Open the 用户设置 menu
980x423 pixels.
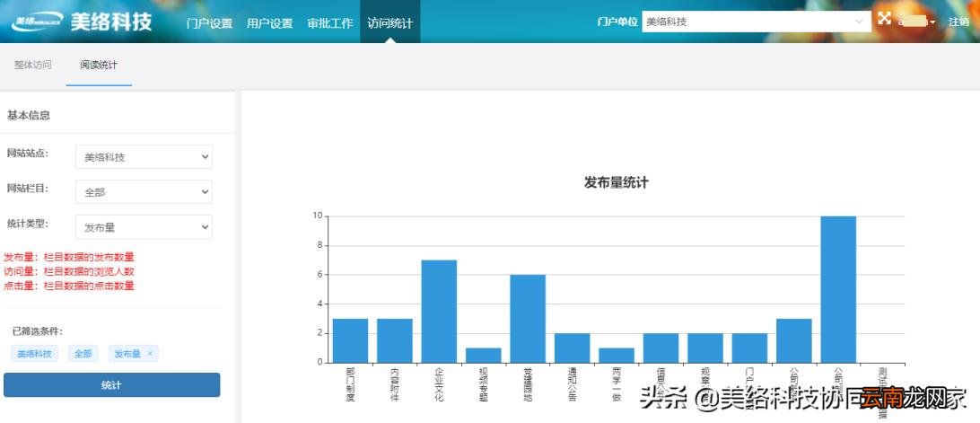tap(269, 23)
